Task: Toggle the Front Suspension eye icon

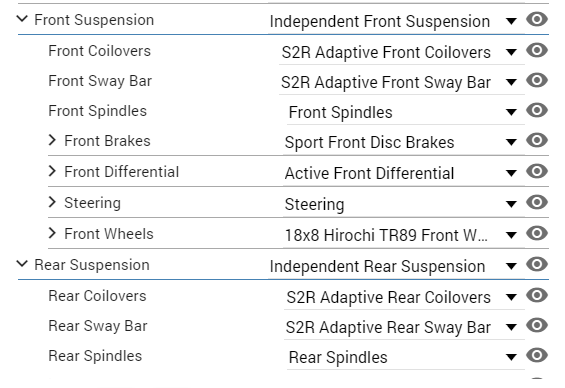Action: coord(537,19)
